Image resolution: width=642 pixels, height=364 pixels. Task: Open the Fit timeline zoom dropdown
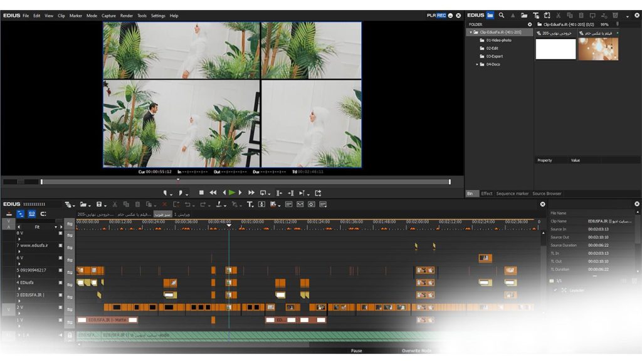click(x=56, y=227)
